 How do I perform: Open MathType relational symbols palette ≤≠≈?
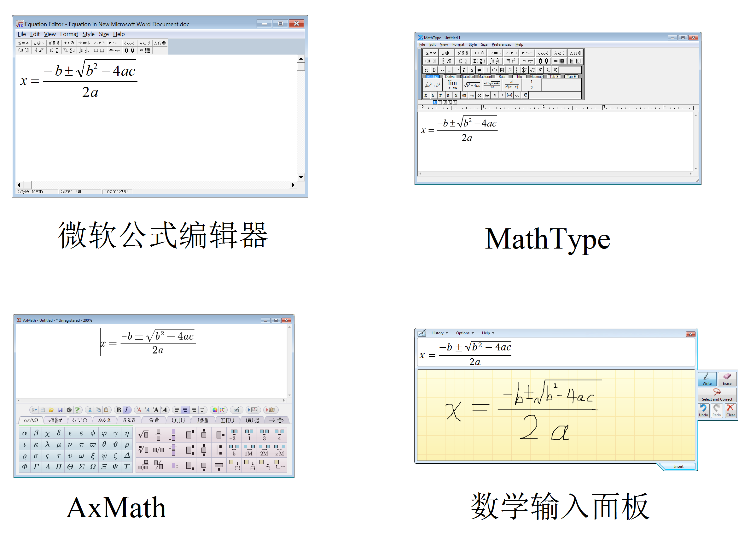pyautogui.click(x=431, y=53)
